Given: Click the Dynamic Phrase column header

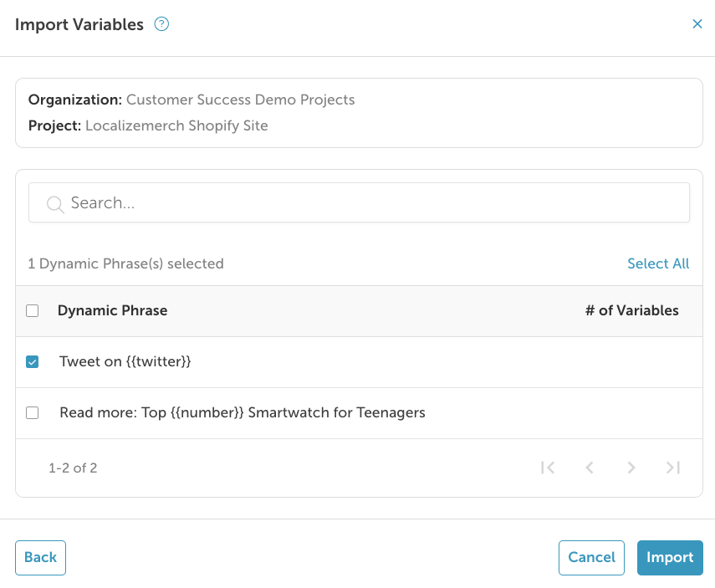Looking at the screenshot, I should pos(112,310).
